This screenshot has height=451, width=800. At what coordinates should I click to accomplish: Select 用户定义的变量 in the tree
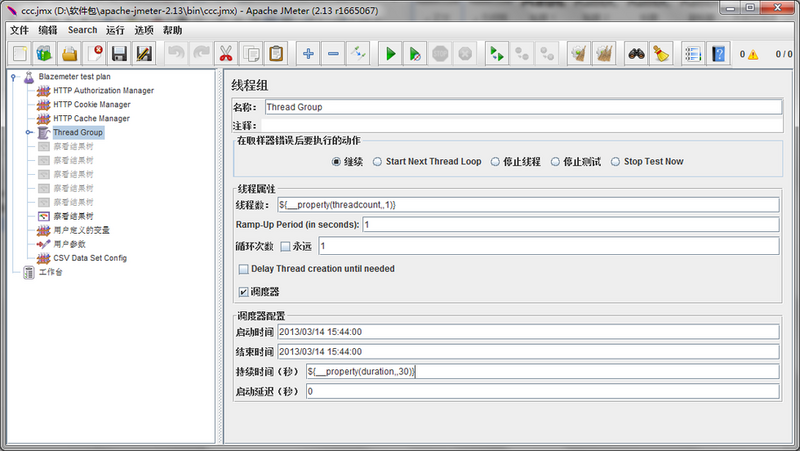coord(82,230)
